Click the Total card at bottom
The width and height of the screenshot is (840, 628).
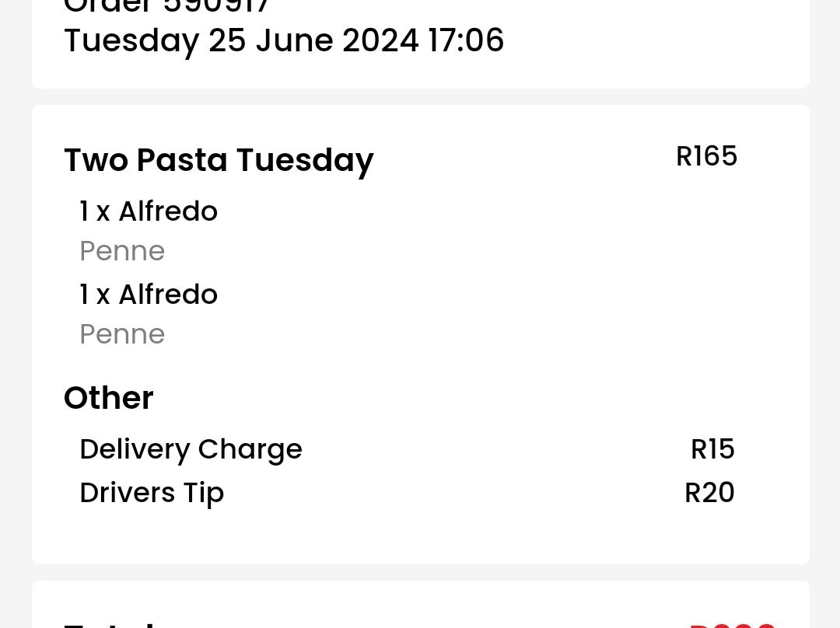pyautogui.click(x=421, y=605)
